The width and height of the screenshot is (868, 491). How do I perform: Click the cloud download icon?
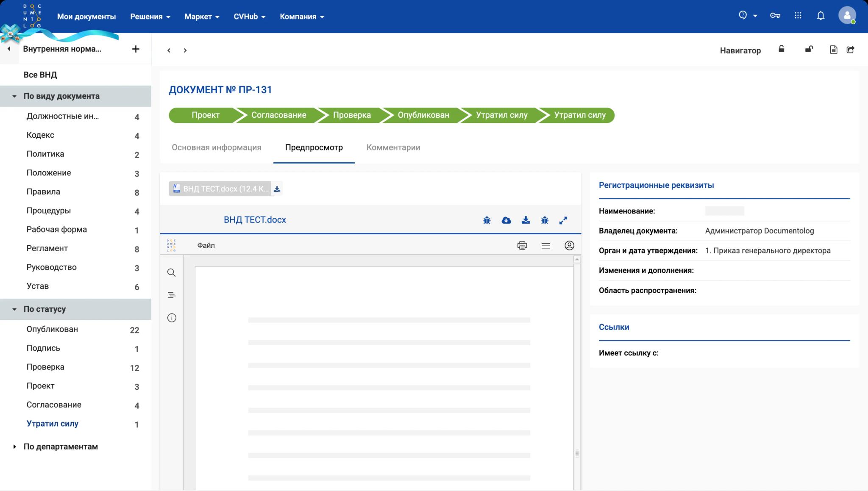click(506, 220)
